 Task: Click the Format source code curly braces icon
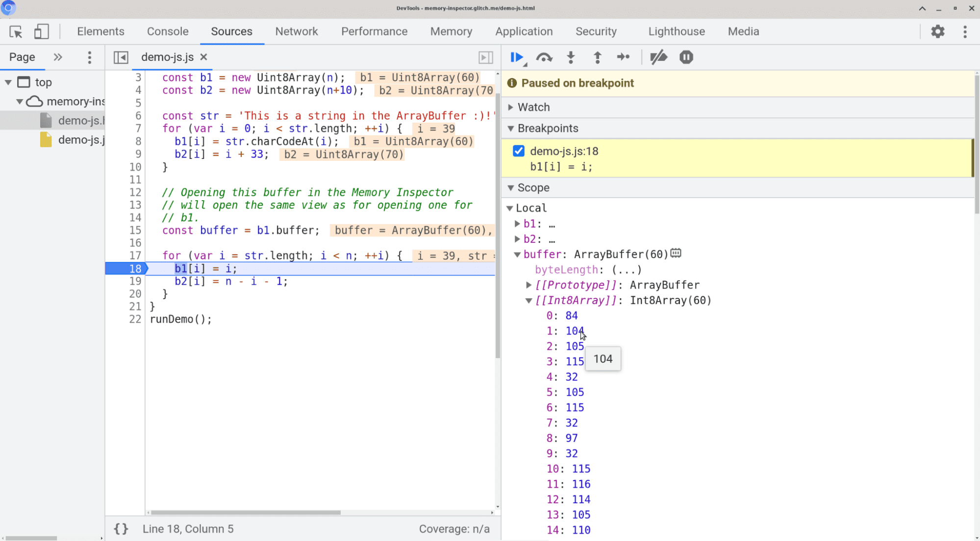(x=121, y=529)
